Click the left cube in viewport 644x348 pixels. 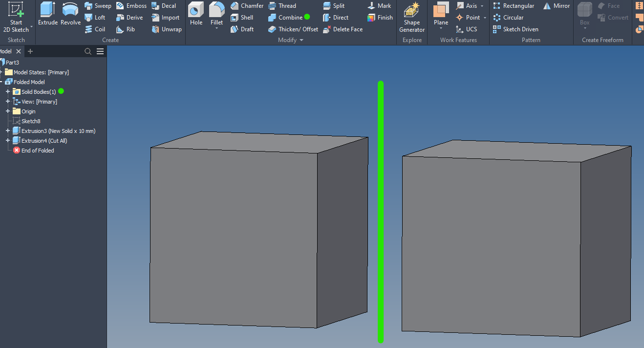(258, 230)
